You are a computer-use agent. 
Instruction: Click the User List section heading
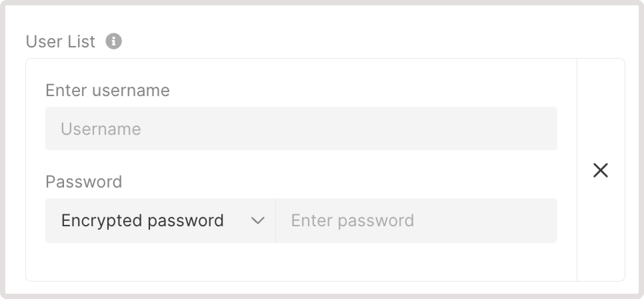60,41
